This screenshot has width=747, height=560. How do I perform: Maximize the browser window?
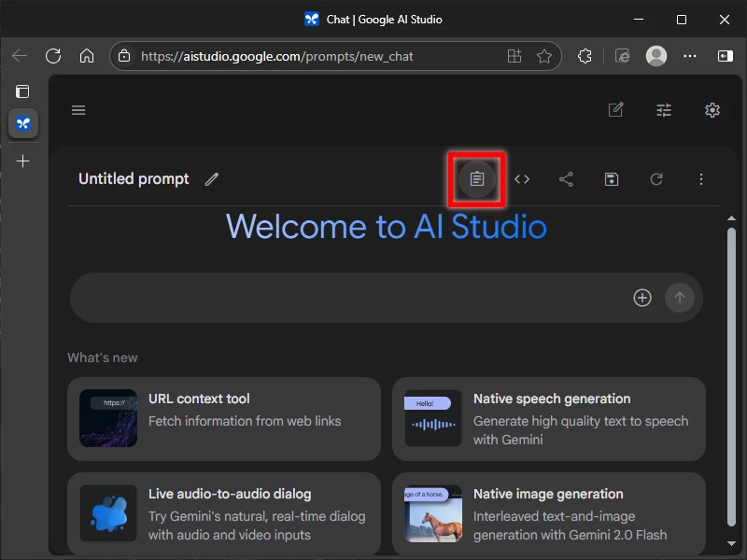click(682, 20)
